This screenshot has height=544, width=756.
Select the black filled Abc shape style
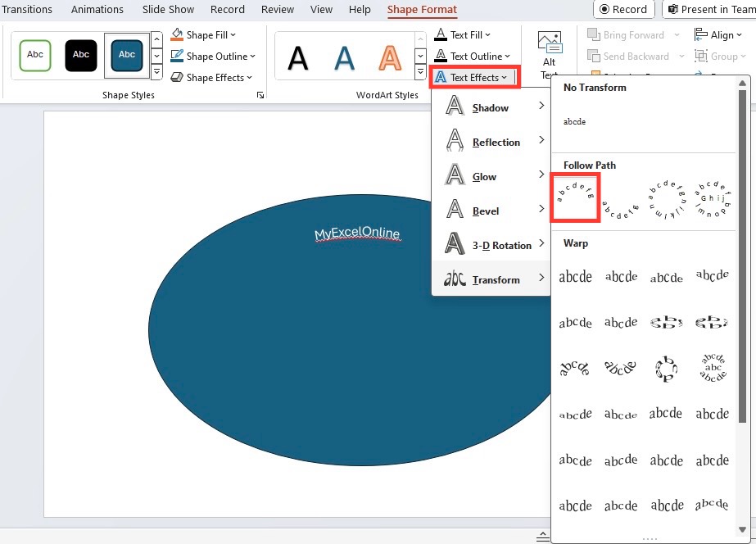[81, 55]
